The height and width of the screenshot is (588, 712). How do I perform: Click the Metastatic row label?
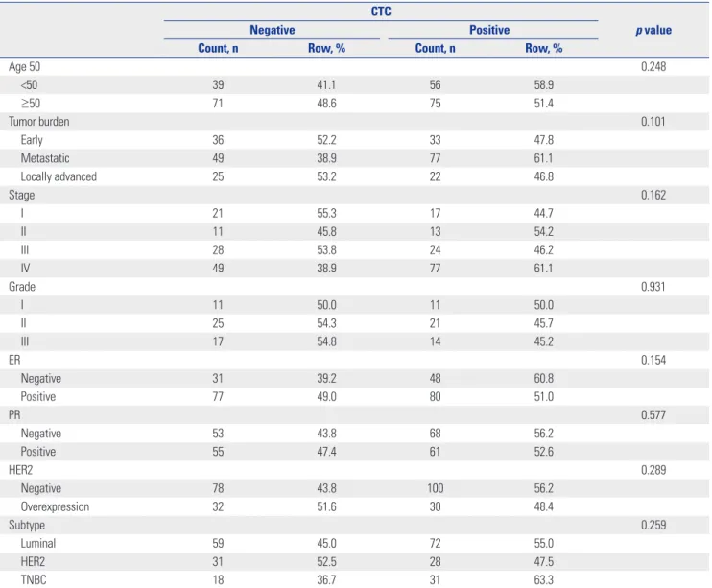pyautogui.click(x=45, y=158)
